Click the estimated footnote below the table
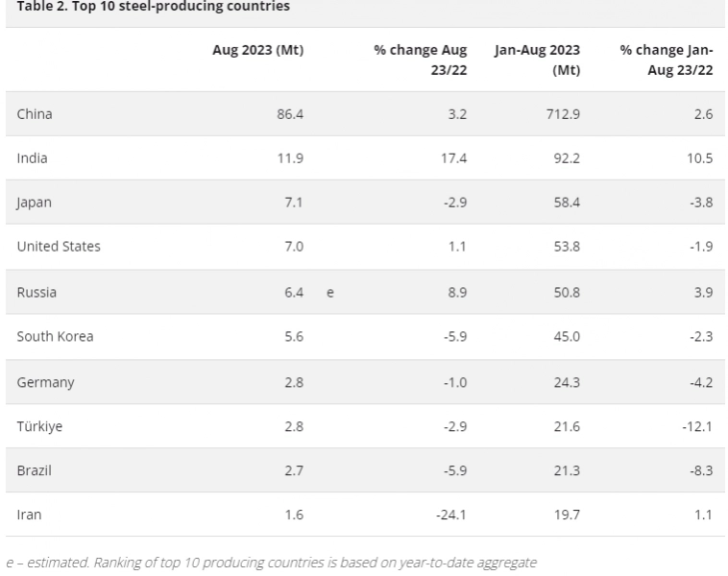Image resolution: width=728 pixels, height=576 pixels. click(271, 563)
